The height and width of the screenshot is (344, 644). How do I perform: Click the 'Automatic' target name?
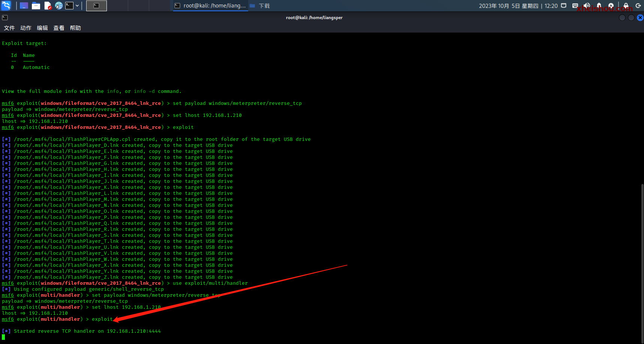coord(36,67)
